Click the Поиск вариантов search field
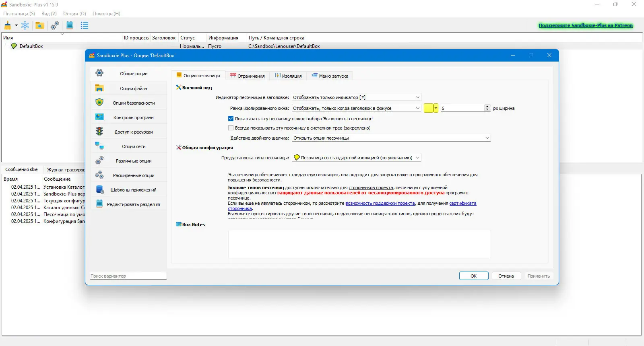 coord(128,276)
